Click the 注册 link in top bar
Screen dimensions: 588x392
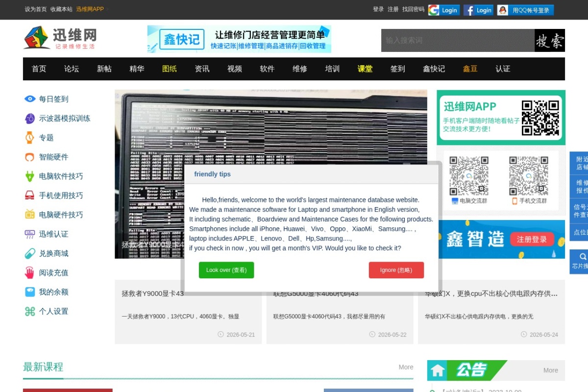[x=393, y=9]
